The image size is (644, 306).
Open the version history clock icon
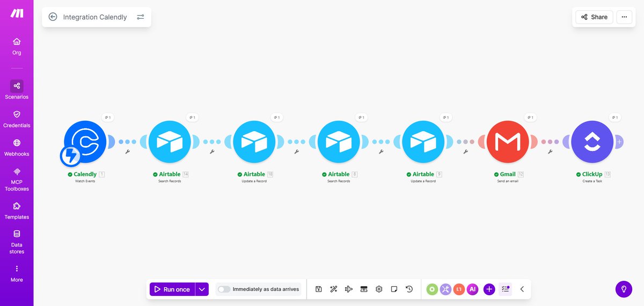[x=409, y=289]
